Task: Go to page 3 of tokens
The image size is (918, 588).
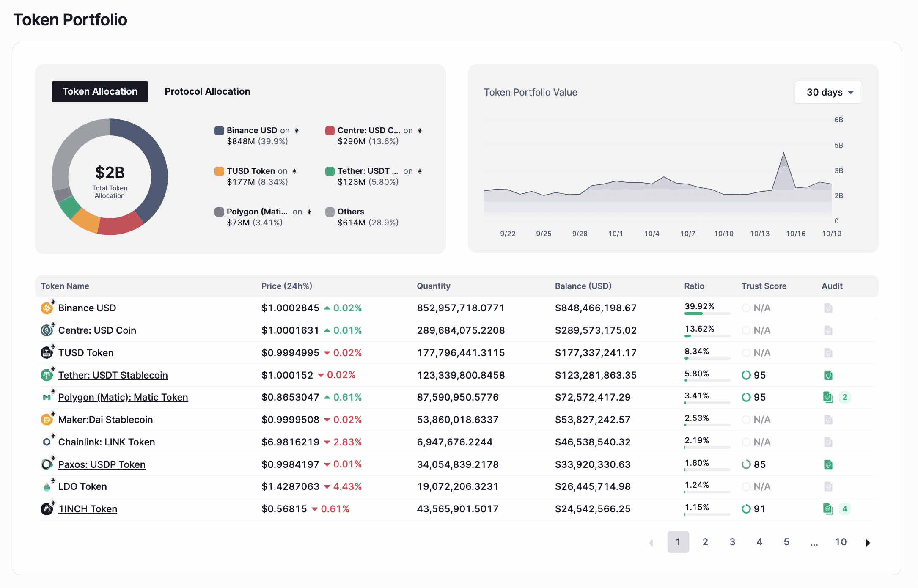Action: [x=732, y=542]
